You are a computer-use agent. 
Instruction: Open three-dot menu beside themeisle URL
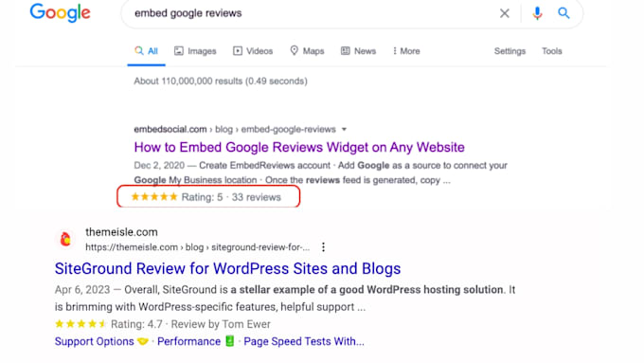pos(323,247)
